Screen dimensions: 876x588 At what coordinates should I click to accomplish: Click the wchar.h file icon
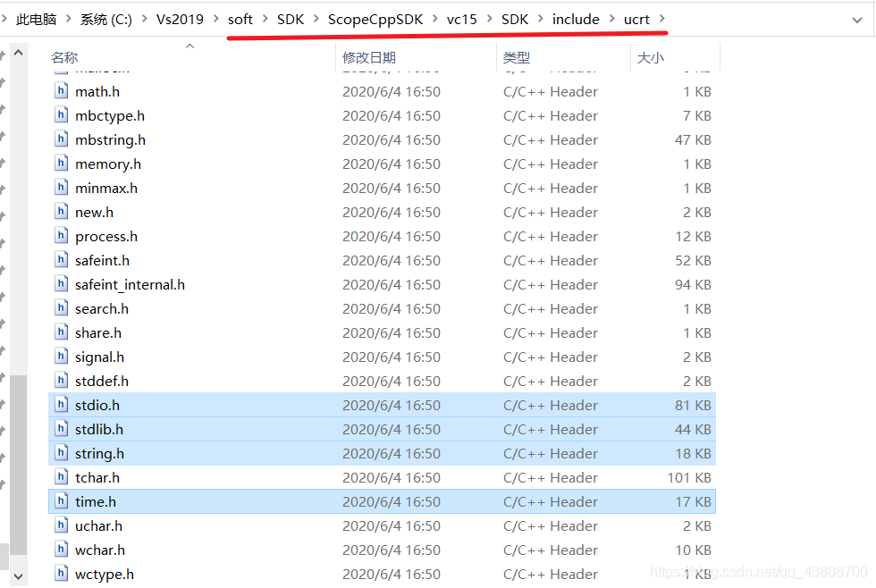tap(62, 550)
